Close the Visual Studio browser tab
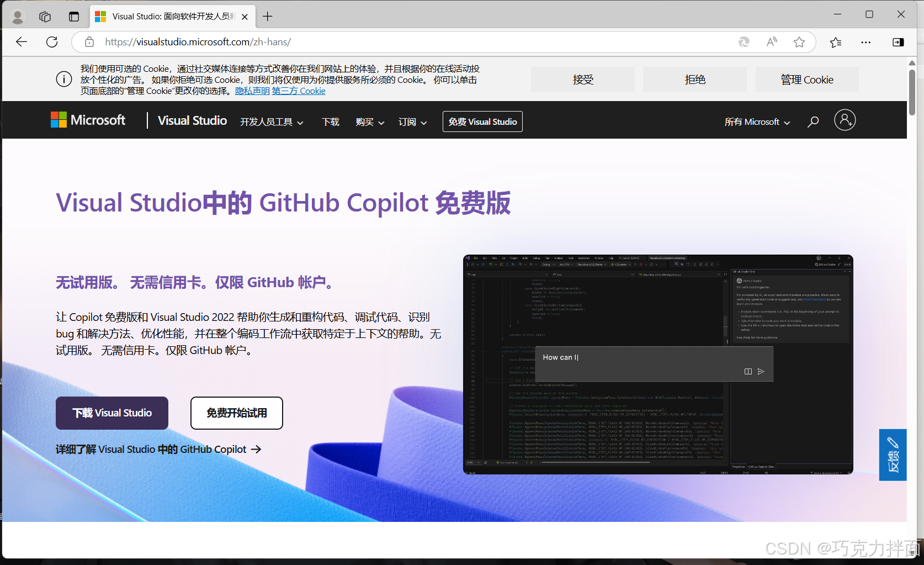Viewport: 924px width, 565px height. [245, 17]
